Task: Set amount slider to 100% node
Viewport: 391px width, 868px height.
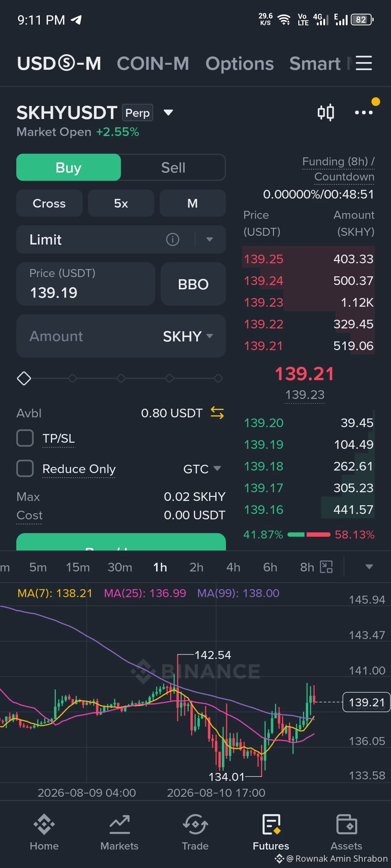Action: (x=218, y=378)
